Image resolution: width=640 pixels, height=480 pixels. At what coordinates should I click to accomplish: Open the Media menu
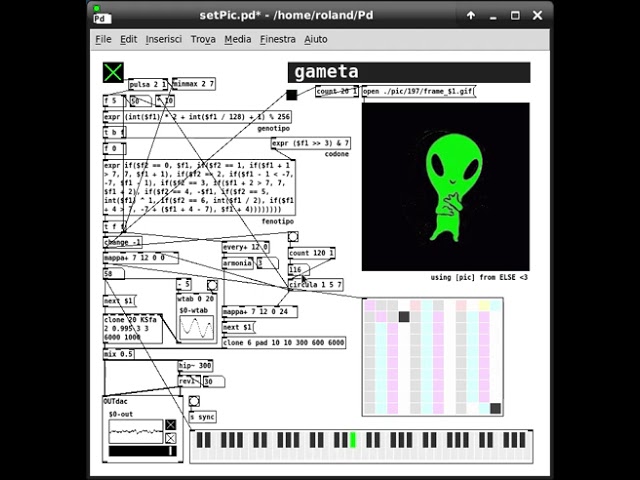pos(238,39)
